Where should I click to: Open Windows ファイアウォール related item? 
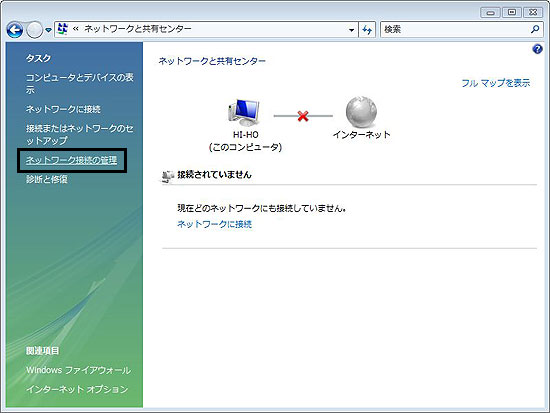pyautogui.click(x=79, y=370)
